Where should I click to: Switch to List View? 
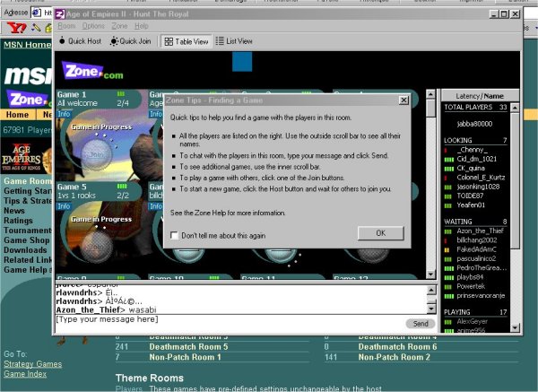coord(234,41)
